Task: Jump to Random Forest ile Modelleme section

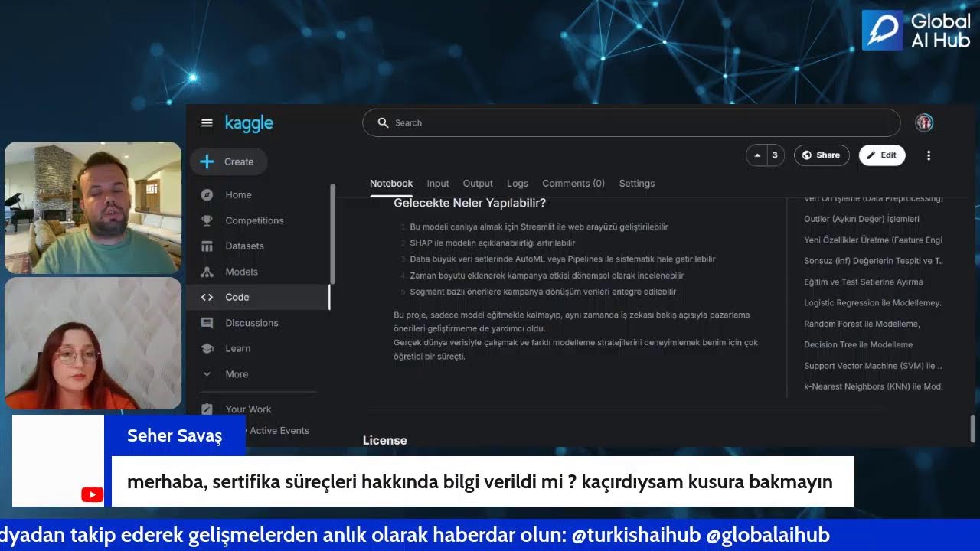Action: (861, 324)
